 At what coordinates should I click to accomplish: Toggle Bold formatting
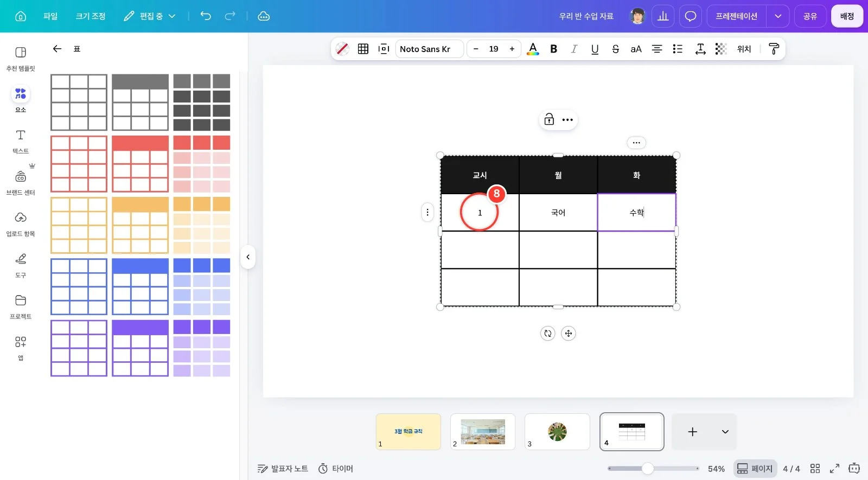coord(554,49)
